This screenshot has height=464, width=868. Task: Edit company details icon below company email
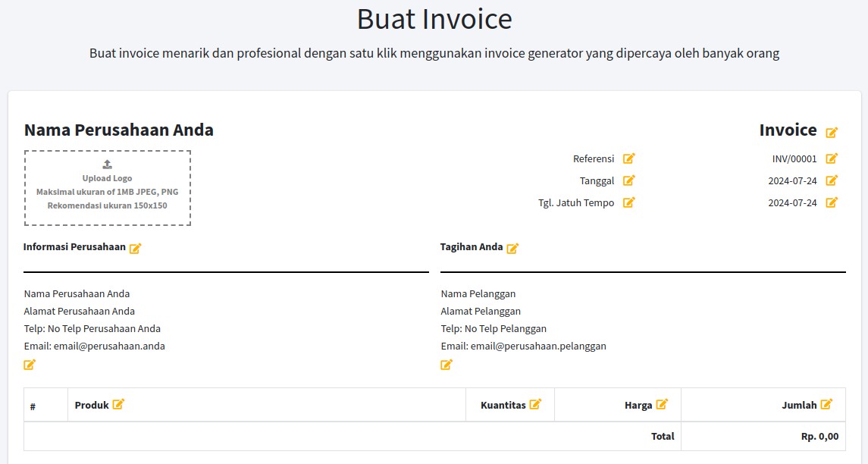click(30, 365)
